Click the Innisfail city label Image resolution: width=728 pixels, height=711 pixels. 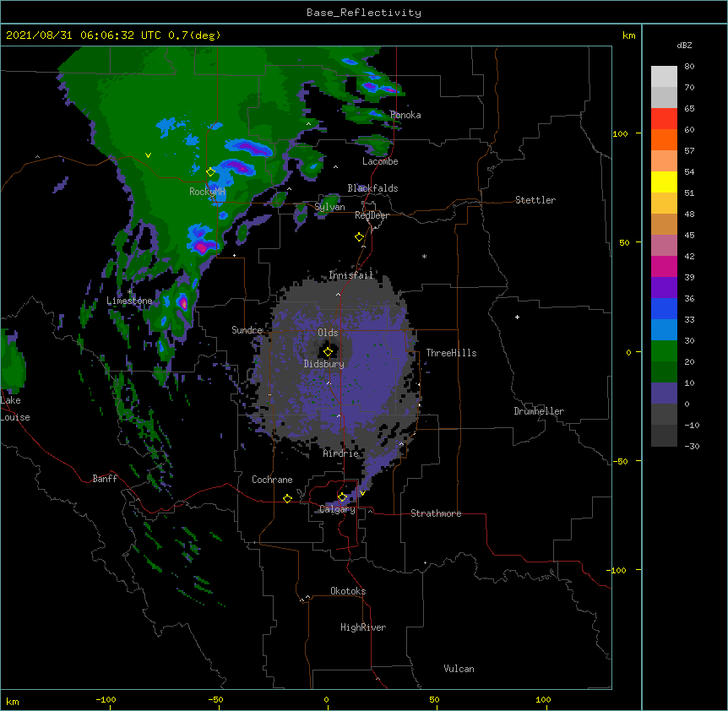[351, 275]
